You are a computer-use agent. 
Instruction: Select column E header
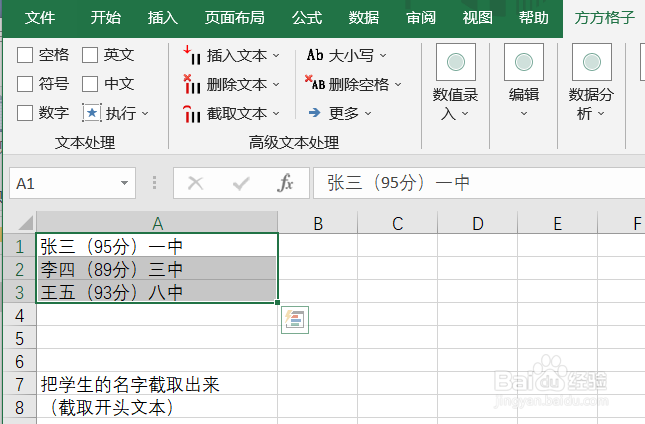click(x=557, y=223)
